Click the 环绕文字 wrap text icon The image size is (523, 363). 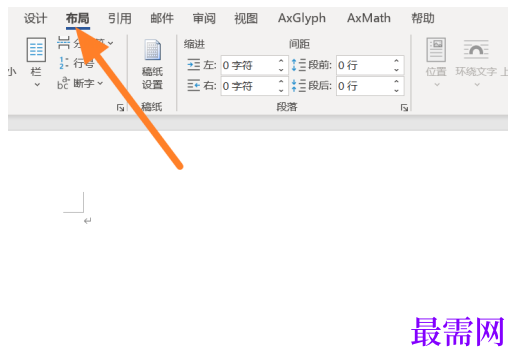point(476,50)
